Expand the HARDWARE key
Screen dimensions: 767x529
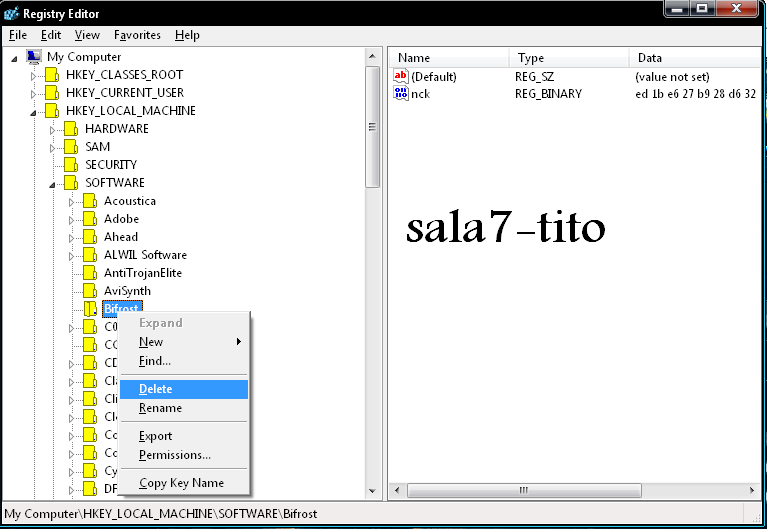pos(52,130)
